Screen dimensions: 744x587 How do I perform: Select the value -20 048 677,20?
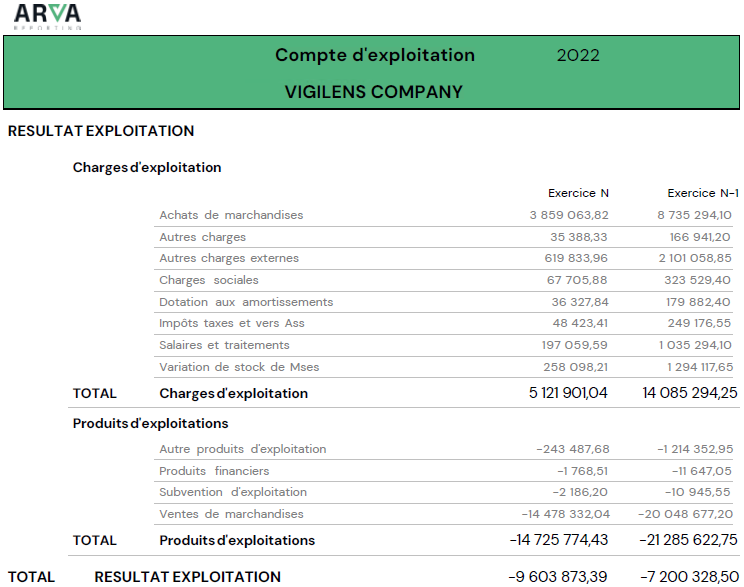[x=686, y=514]
